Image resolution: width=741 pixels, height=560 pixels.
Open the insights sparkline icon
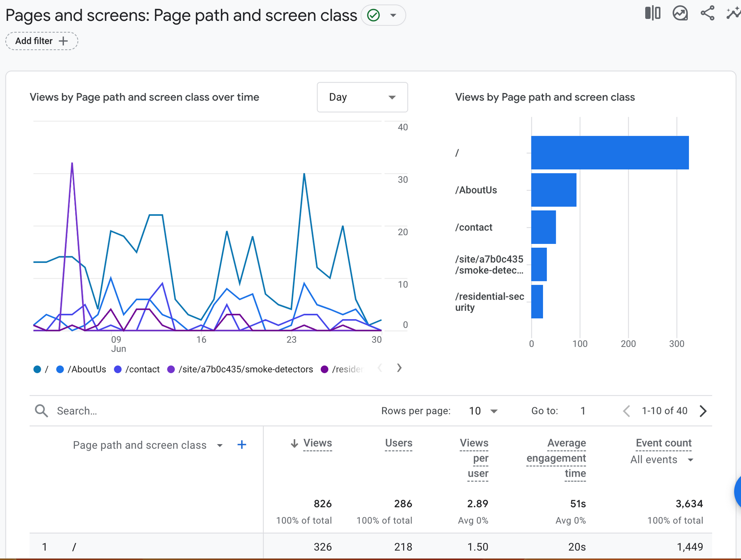click(733, 13)
